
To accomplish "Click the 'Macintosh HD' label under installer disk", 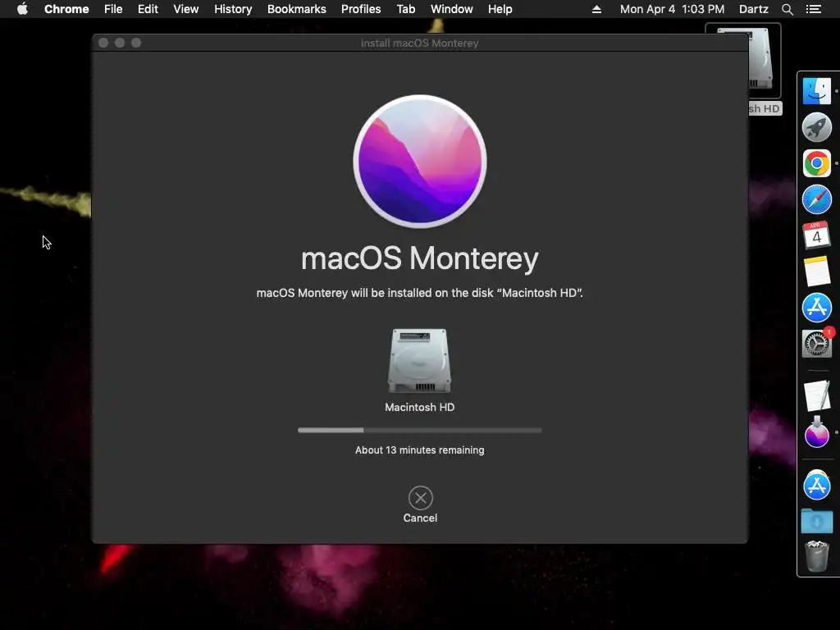I will click(x=419, y=407).
